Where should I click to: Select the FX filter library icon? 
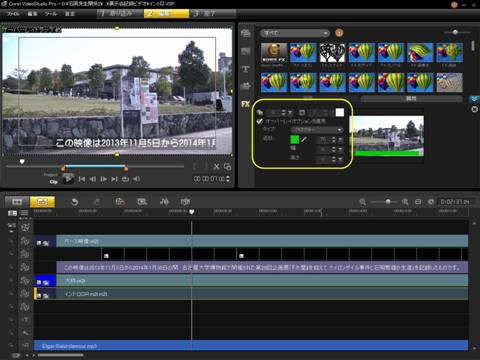tap(246, 104)
